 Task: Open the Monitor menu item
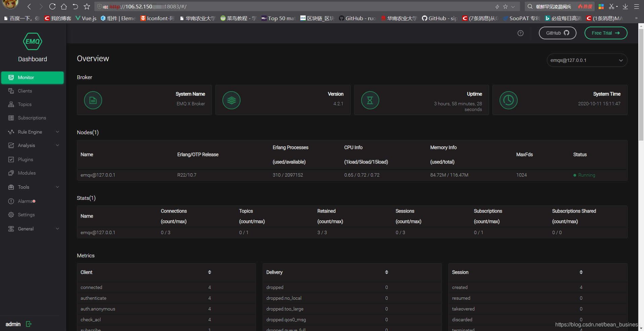[32, 77]
